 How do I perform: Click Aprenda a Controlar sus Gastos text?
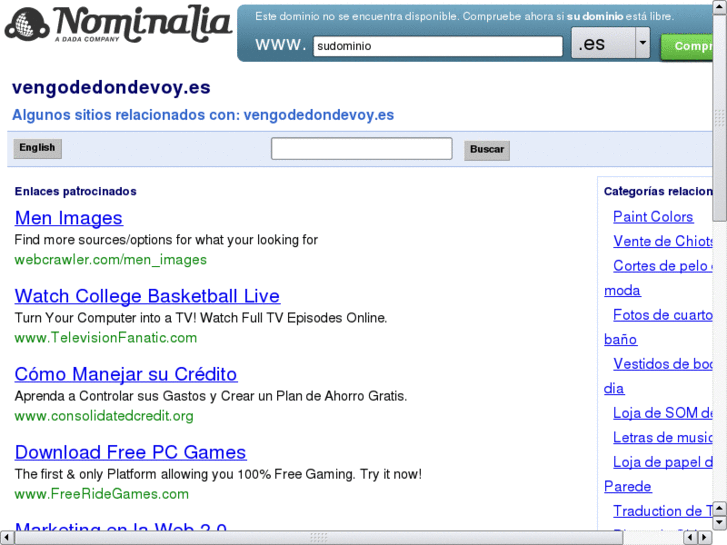211,396
